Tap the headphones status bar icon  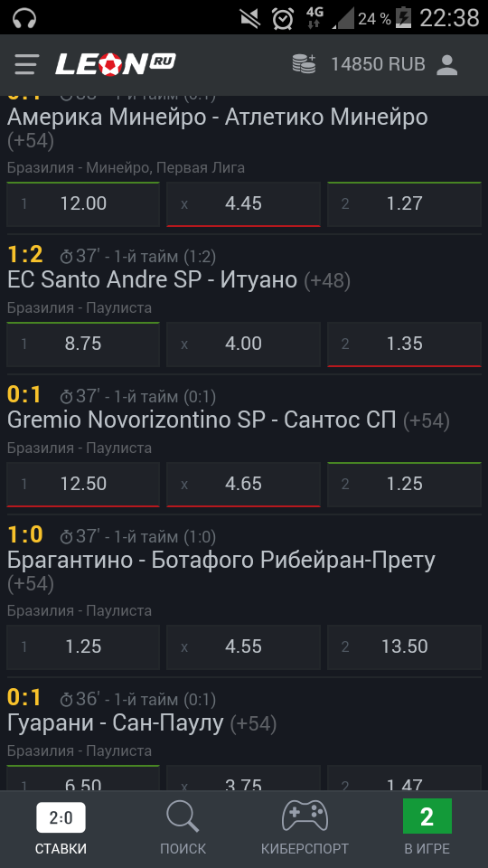pos(24,18)
